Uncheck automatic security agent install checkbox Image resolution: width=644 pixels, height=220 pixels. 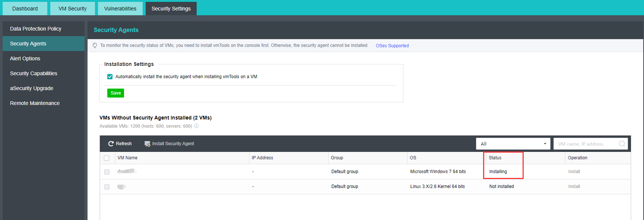(110, 77)
